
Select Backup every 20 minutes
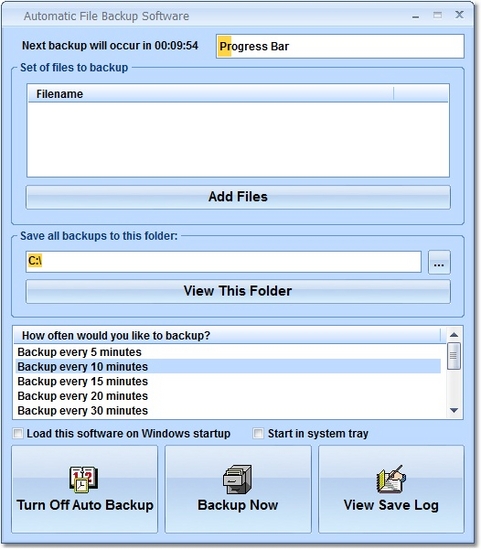coord(228,396)
